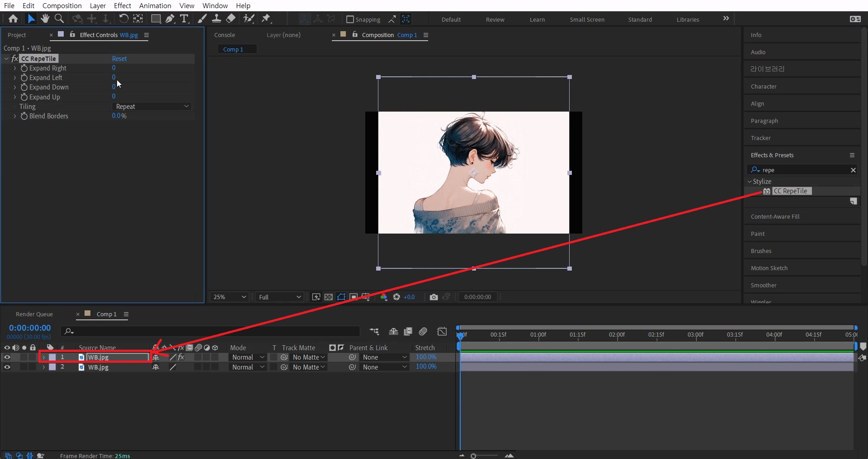Expand layer 2 WB.jpg properties
Viewport: 868px width, 459px height.
[x=44, y=367]
